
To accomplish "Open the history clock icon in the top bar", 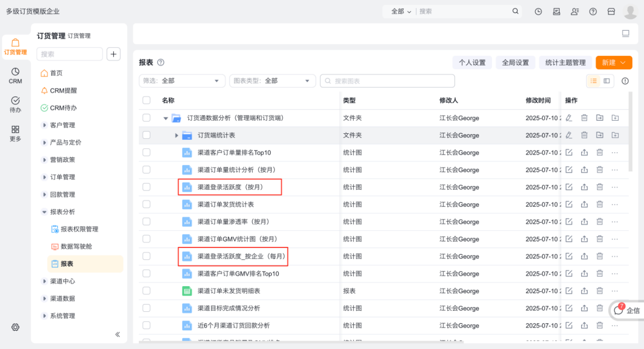I will (538, 12).
